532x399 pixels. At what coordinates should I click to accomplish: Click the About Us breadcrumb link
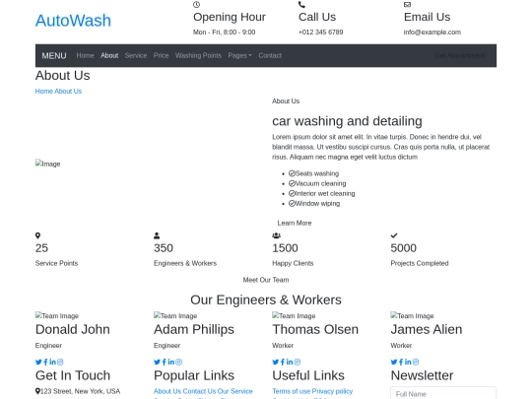tap(68, 91)
